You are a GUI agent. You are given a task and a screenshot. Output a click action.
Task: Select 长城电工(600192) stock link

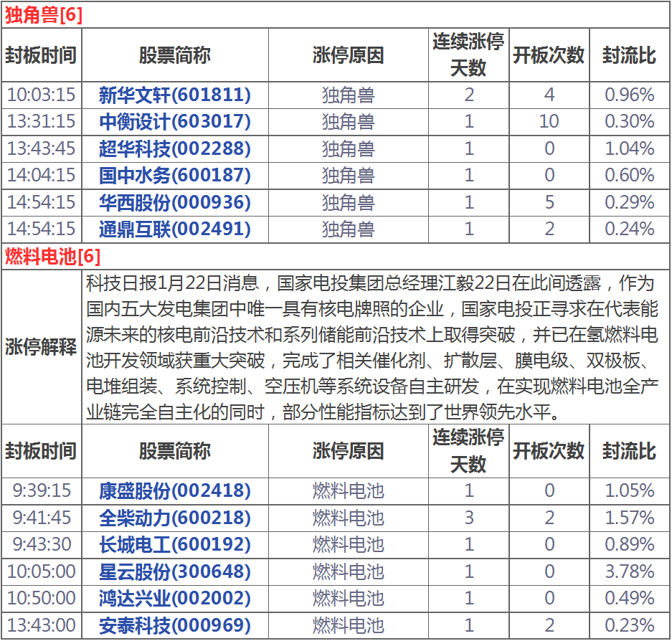tap(175, 545)
